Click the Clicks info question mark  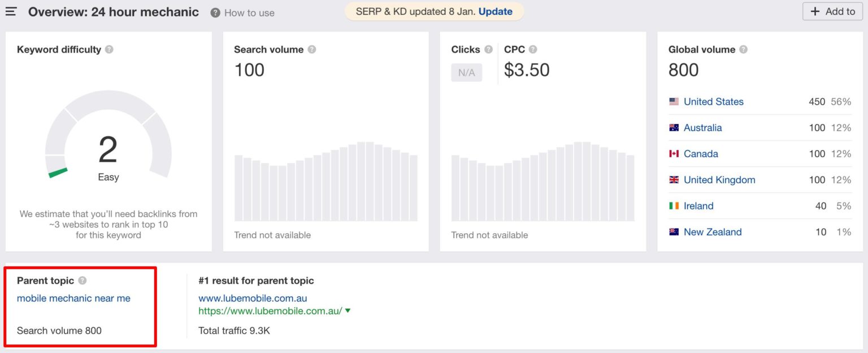[488, 50]
